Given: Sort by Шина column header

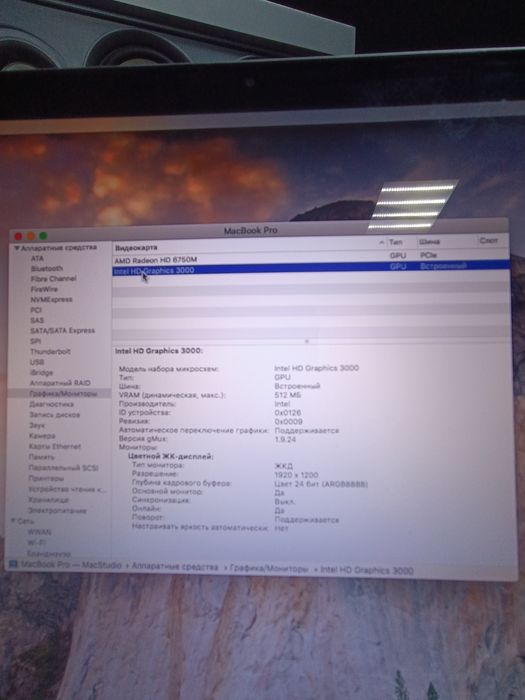Looking at the screenshot, I should [429, 242].
